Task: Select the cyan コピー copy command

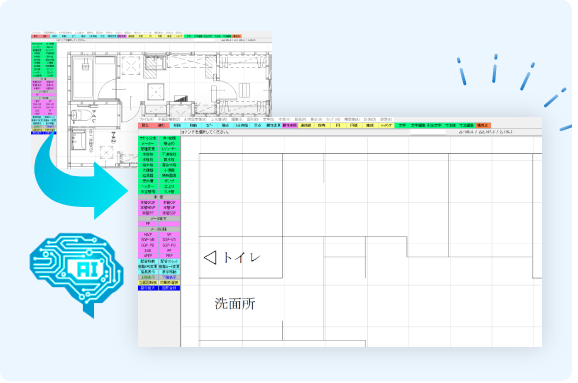Action: (209, 125)
